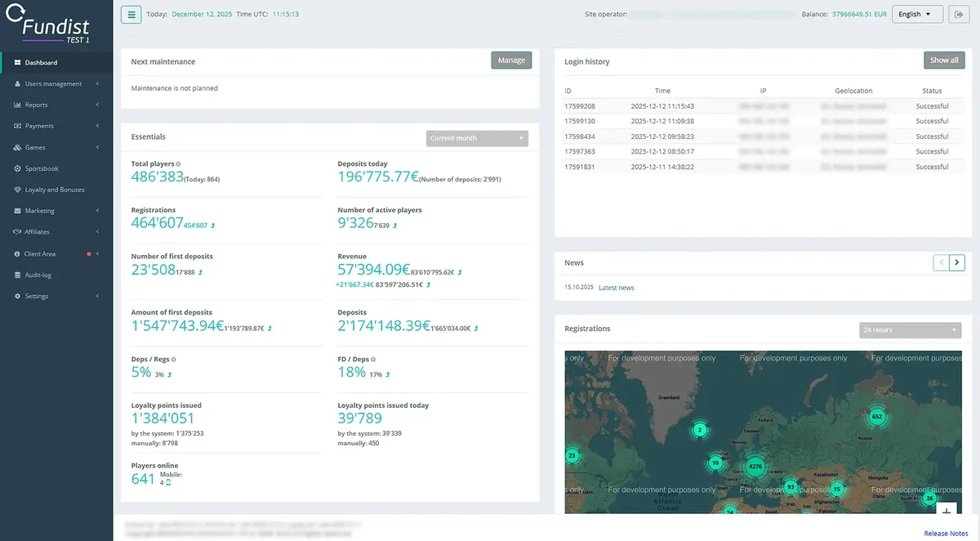This screenshot has height=541, width=980.
Task: Open the English language dropdown
Action: (x=917, y=14)
